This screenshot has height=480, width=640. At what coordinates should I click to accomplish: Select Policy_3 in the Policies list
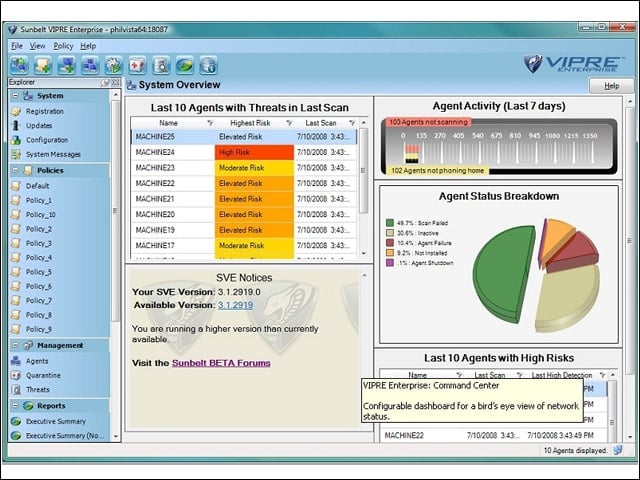[38, 243]
